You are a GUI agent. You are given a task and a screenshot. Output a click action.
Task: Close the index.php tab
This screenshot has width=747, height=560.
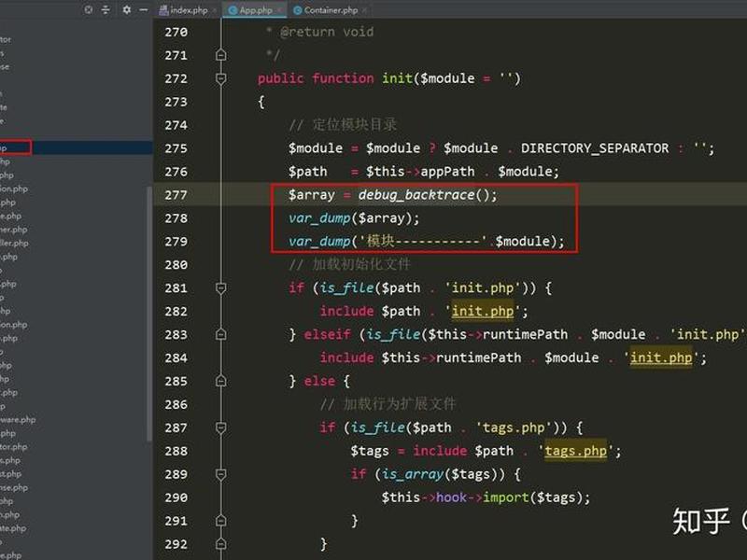(x=215, y=10)
